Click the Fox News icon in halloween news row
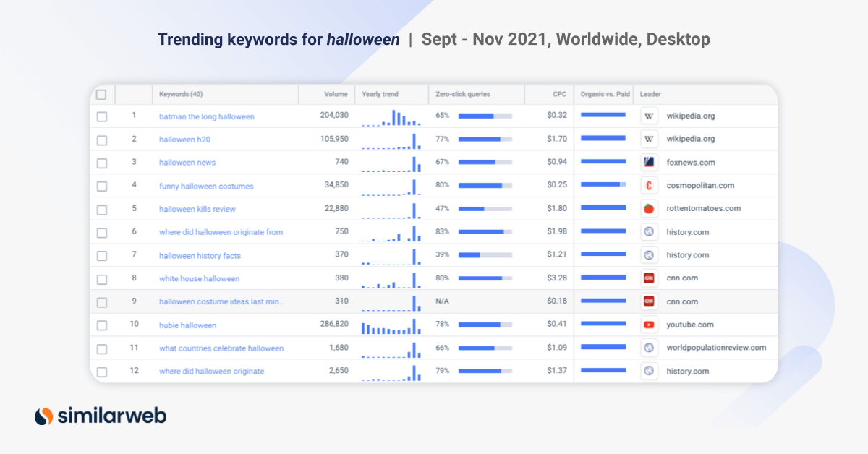 click(x=650, y=162)
